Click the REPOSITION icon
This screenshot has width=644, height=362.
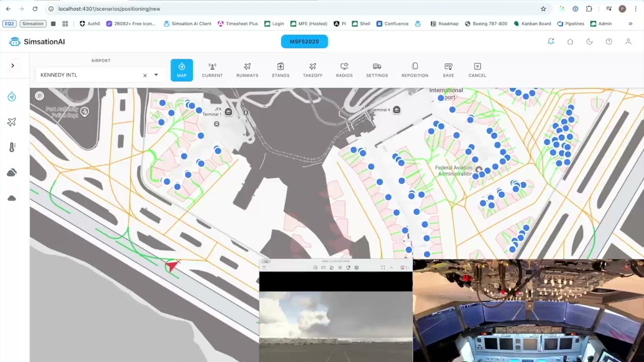coord(415,66)
